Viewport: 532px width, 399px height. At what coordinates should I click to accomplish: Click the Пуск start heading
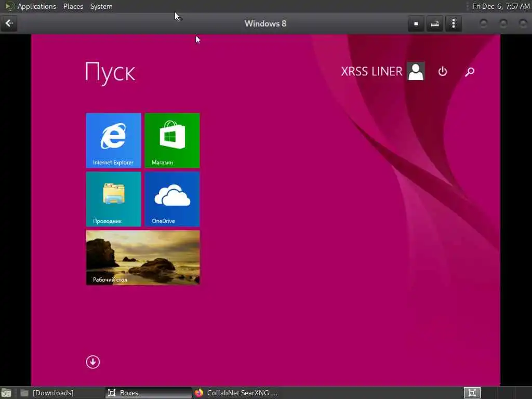[x=110, y=72]
